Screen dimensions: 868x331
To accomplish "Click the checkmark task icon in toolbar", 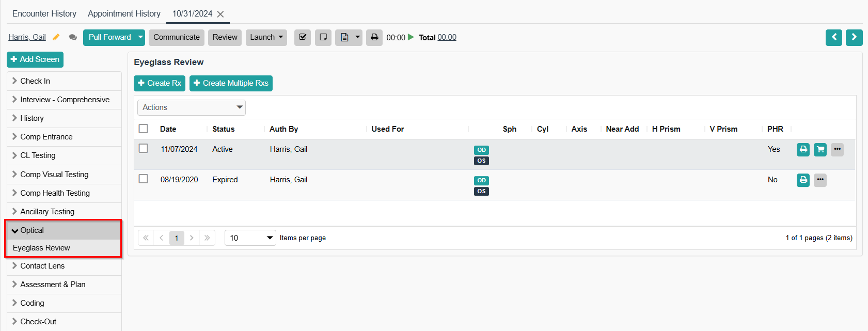I will 303,37.
